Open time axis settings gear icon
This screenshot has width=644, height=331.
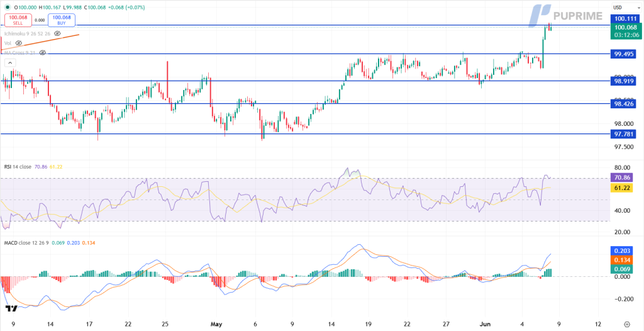tap(627, 324)
